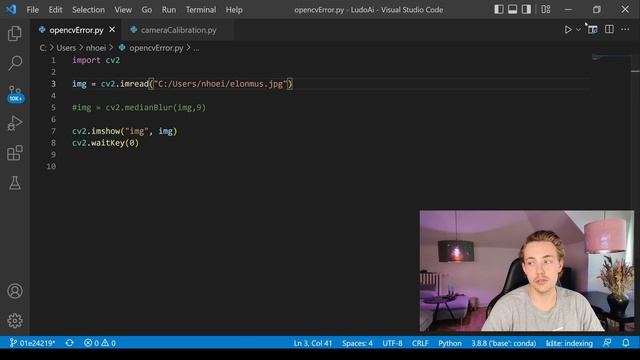Click the cv2.imshow("img", img) line
640x360 pixels.
click(124, 131)
